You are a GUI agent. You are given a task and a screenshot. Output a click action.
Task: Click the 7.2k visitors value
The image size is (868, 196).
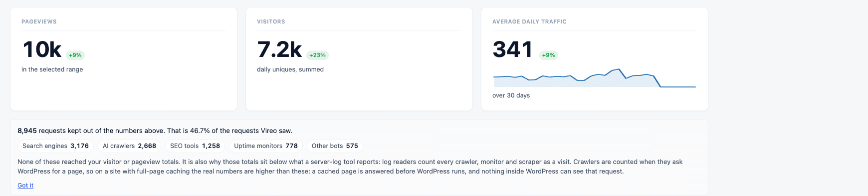279,49
